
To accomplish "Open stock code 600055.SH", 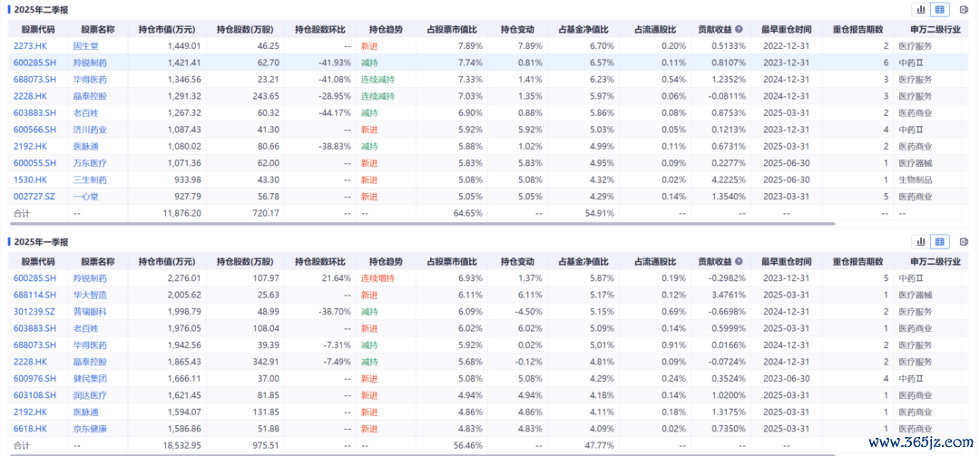I will click(34, 164).
